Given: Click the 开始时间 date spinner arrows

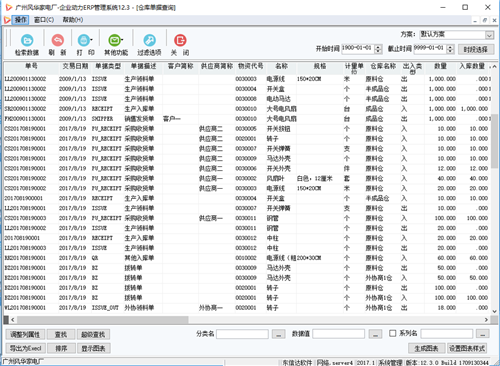Looking at the screenshot, I should 378,49.
